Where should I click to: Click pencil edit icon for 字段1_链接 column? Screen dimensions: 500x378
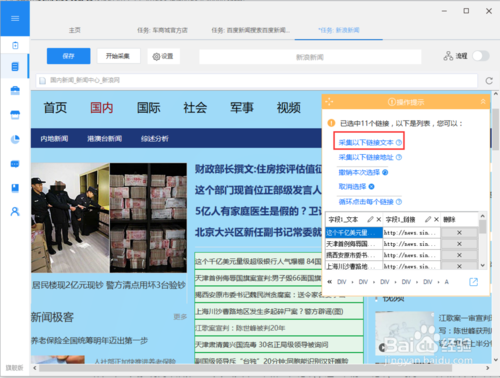click(428, 219)
